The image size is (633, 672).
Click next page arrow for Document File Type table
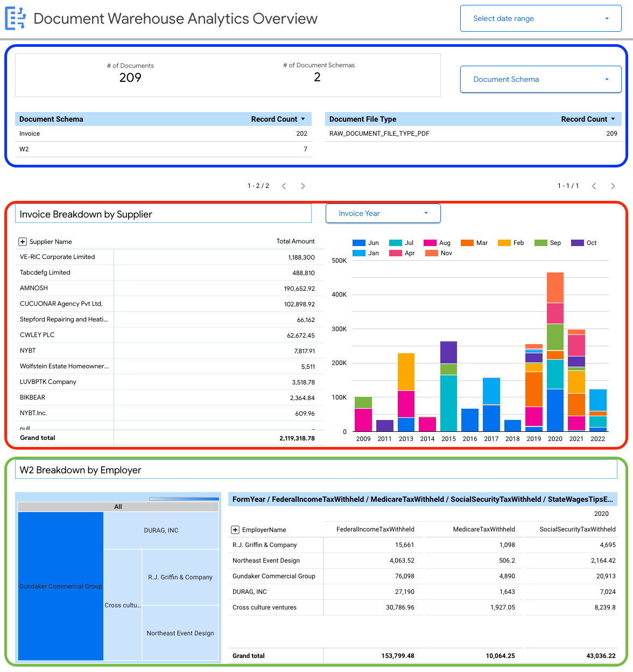tap(613, 186)
